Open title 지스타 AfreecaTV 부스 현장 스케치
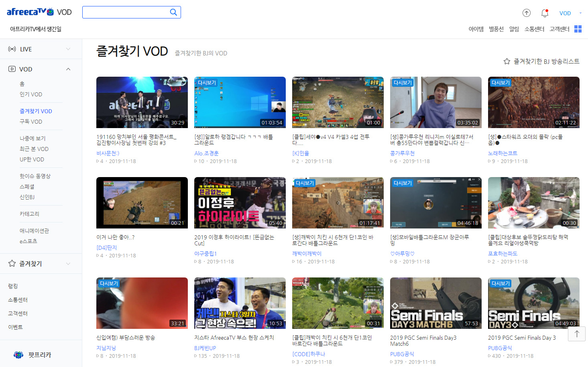The width and height of the screenshot is (588, 367). pyautogui.click(x=234, y=338)
